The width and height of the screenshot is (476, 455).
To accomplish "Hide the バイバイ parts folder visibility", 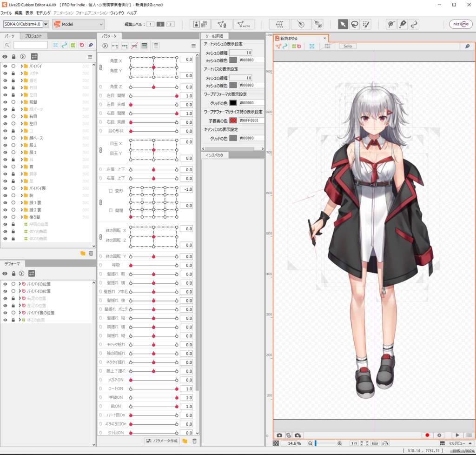I will (x=4, y=66).
